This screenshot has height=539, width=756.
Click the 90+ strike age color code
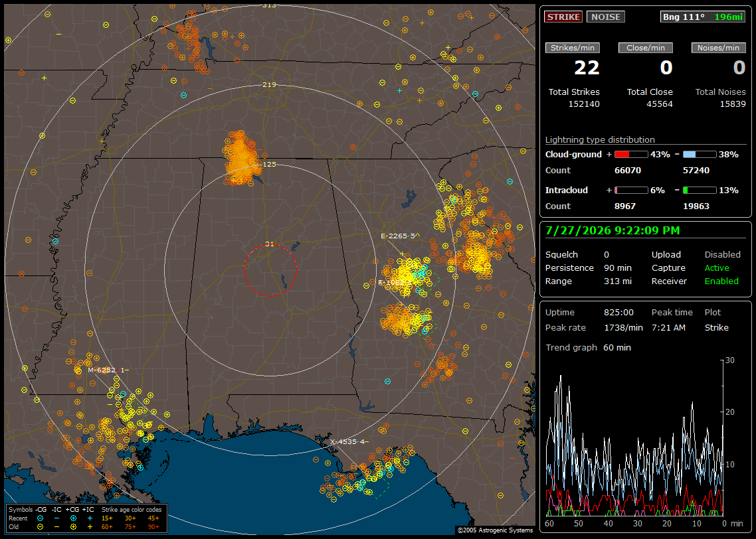[x=153, y=527]
